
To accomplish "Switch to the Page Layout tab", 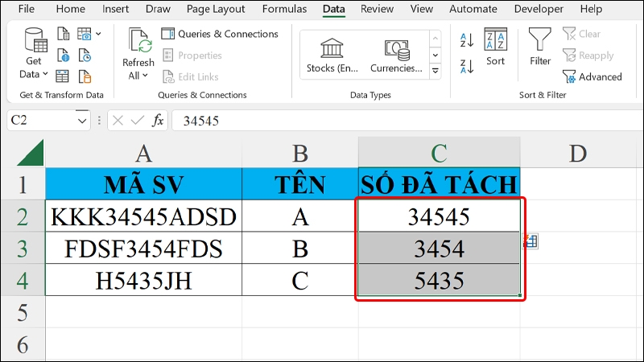I will [x=216, y=9].
